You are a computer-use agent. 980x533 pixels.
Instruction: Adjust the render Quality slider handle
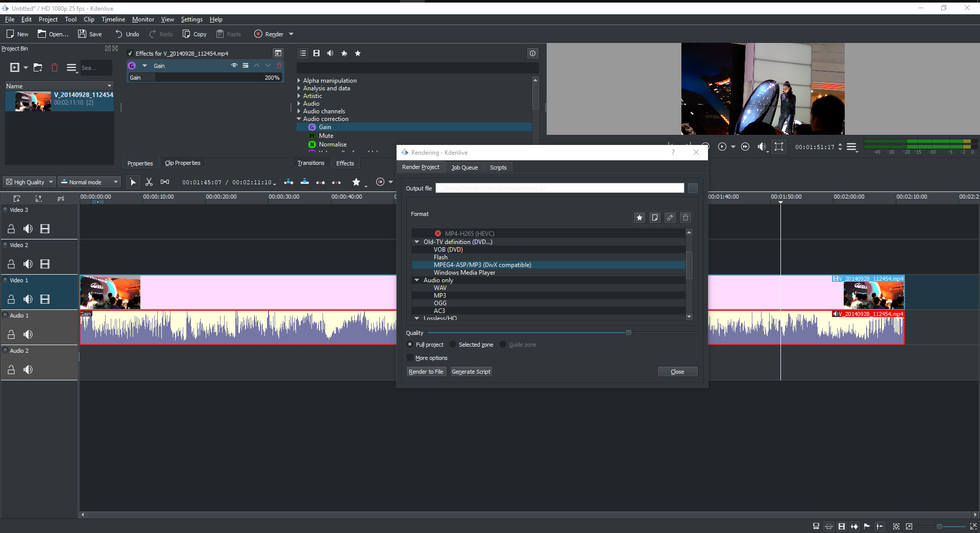[628, 333]
